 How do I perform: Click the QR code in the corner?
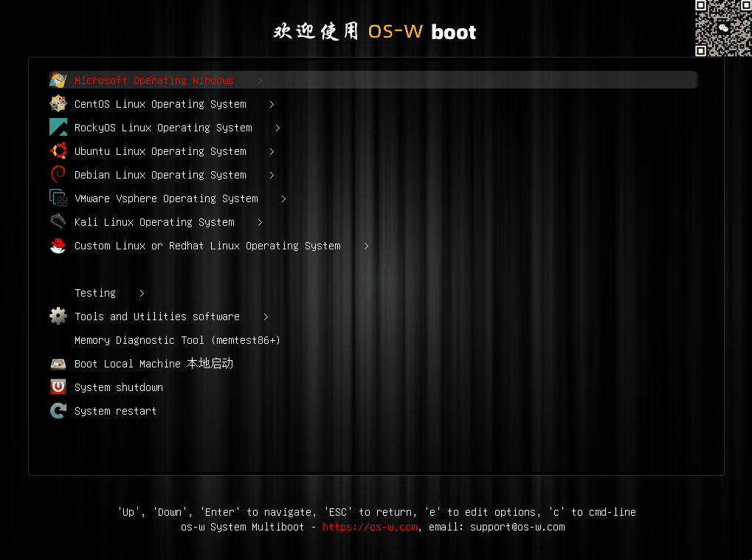723,28
